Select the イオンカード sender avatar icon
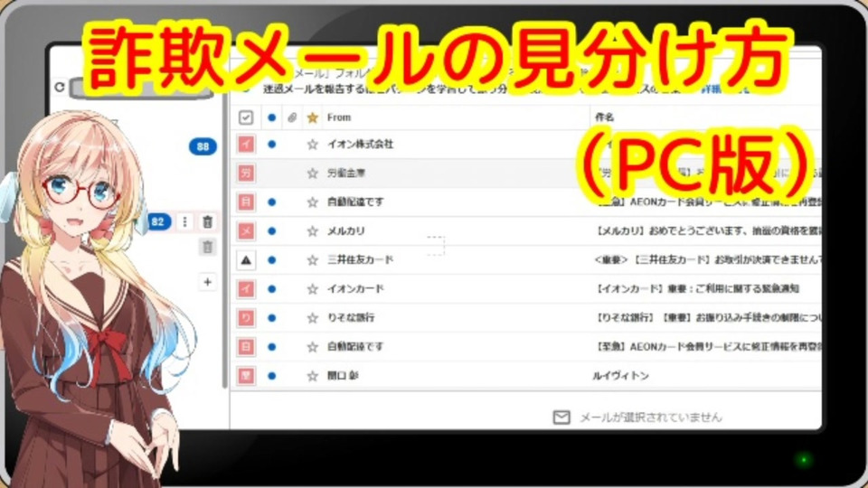Screen dimensions: 868x488 click(x=246, y=289)
